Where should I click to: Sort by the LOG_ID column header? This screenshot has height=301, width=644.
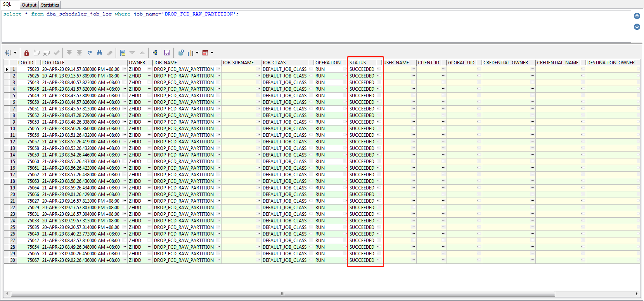pos(29,62)
